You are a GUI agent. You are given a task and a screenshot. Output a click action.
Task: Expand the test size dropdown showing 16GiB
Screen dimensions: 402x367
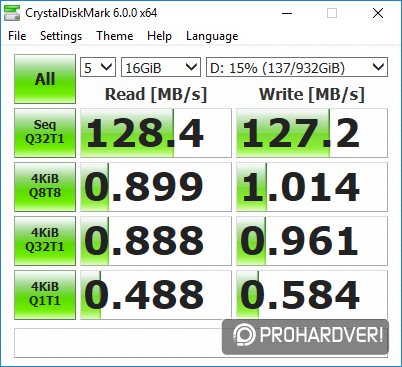click(161, 67)
